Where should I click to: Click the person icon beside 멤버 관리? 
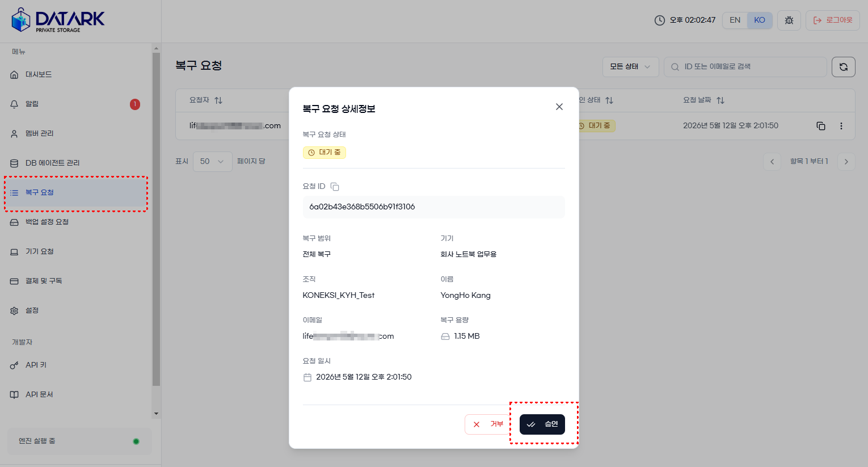pyautogui.click(x=14, y=134)
